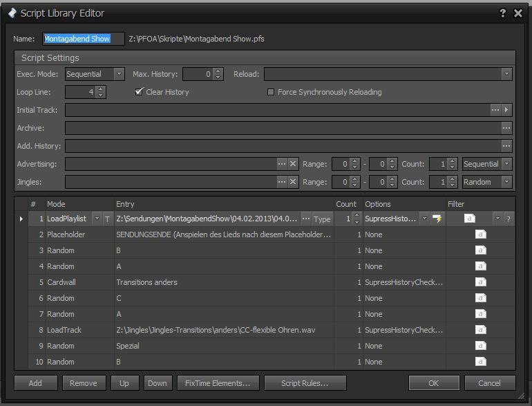Close the Script Library Editor window

point(518,13)
